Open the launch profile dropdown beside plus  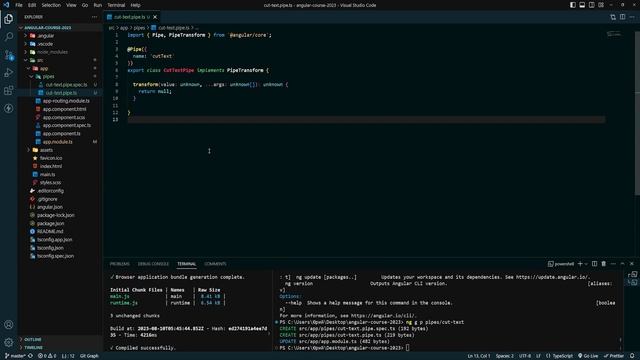(586, 264)
